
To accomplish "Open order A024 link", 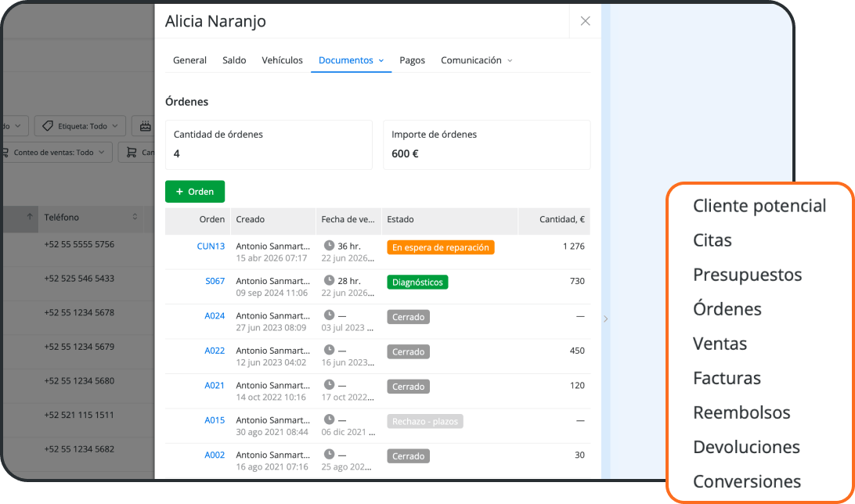I will pos(215,316).
